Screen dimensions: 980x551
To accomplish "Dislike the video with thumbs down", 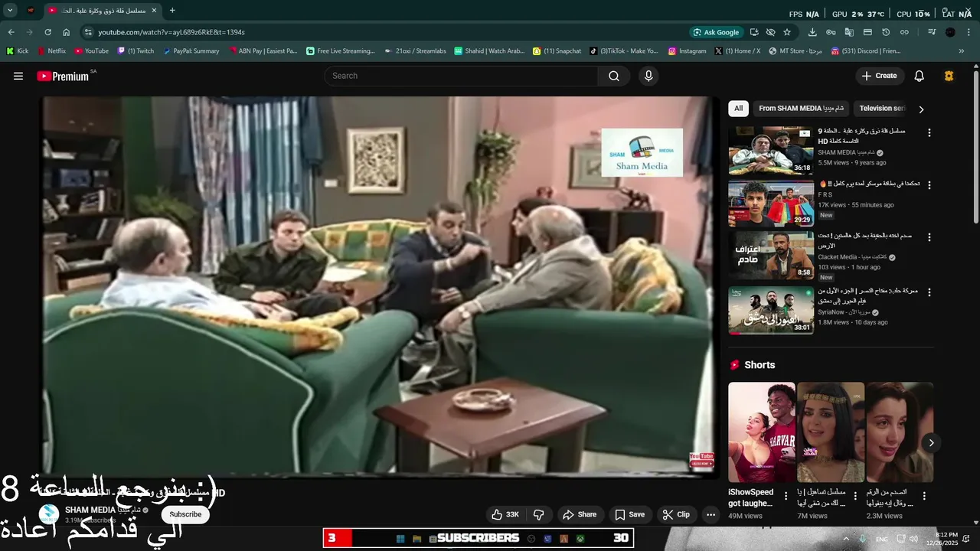I will 539,515.
